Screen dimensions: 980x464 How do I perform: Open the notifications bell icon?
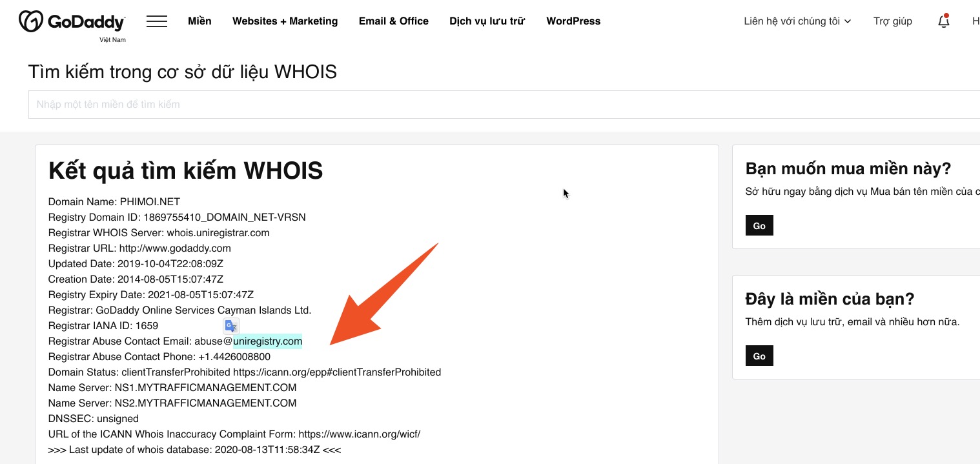943,21
